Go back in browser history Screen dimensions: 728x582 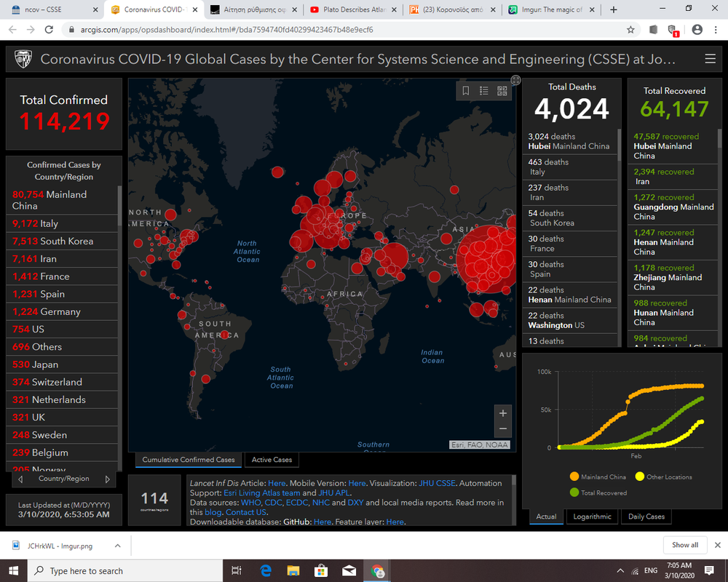coord(12,30)
